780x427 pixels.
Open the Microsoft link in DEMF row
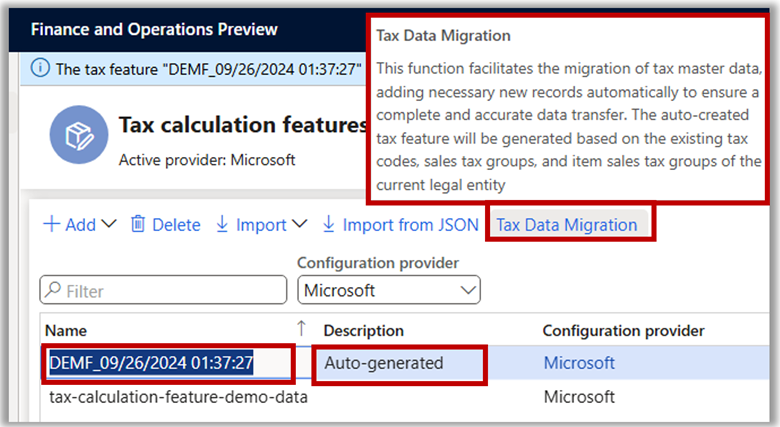pos(579,363)
